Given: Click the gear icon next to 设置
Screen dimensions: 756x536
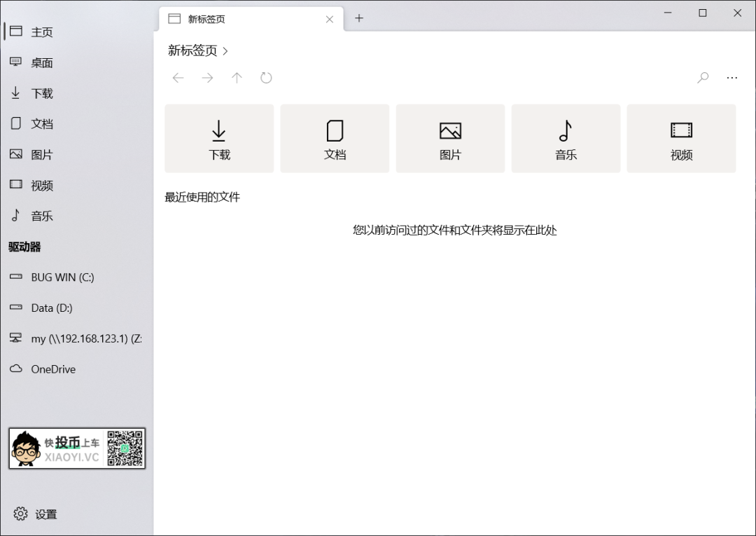Looking at the screenshot, I should tap(21, 514).
